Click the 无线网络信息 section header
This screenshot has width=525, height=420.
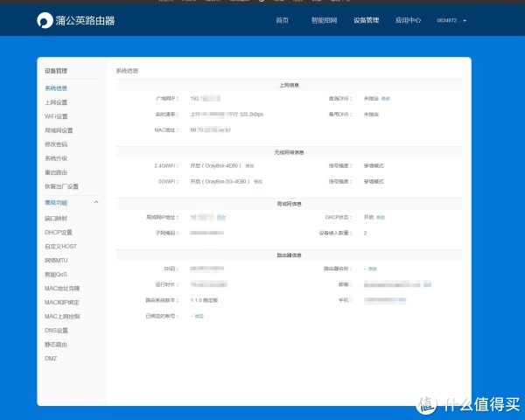coord(290,152)
